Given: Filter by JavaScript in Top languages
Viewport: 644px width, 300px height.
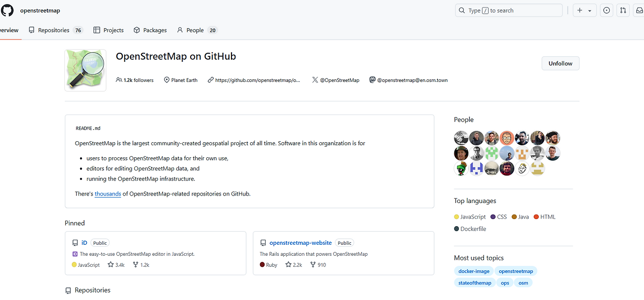Looking at the screenshot, I should [470, 217].
